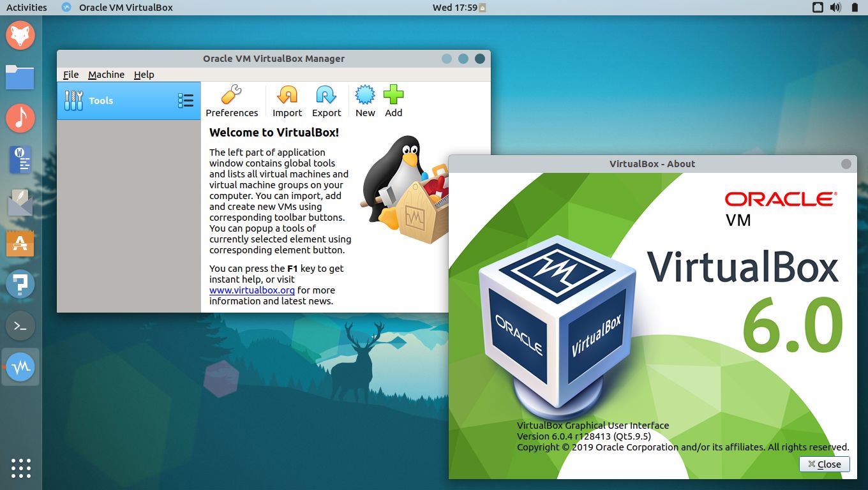The height and width of the screenshot is (490, 868).
Task: Click the Oracle copyright notice line
Action: [683, 447]
